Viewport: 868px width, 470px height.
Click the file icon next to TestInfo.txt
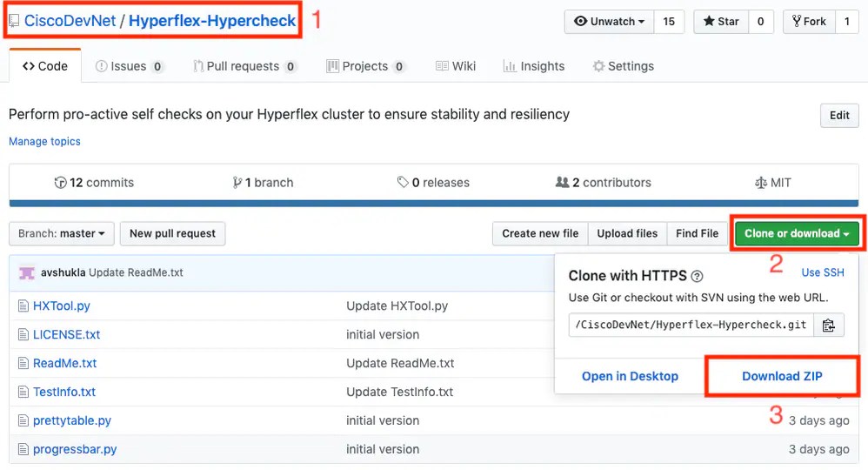[x=23, y=392]
